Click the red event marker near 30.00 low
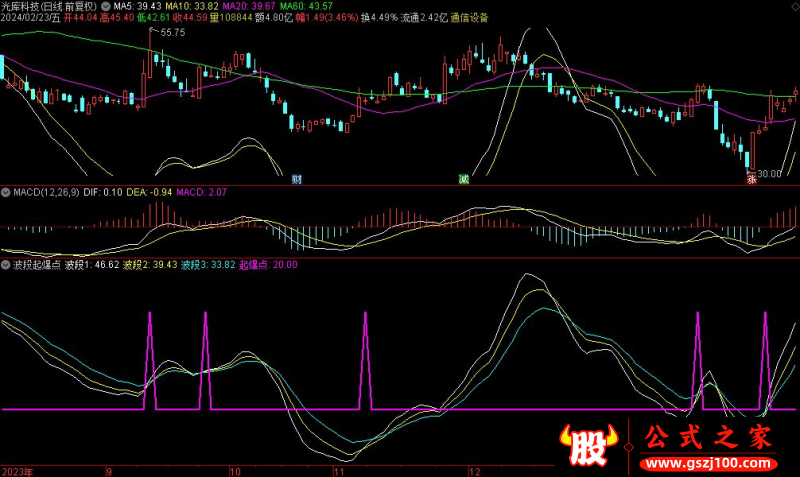Image resolution: width=800 pixels, height=477 pixels. [x=751, y=180]
